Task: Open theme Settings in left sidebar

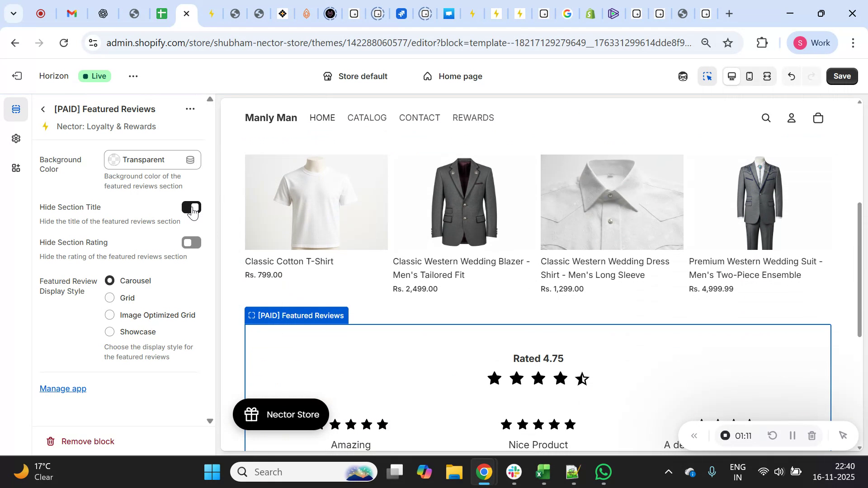Action: [x=16, y=138]
